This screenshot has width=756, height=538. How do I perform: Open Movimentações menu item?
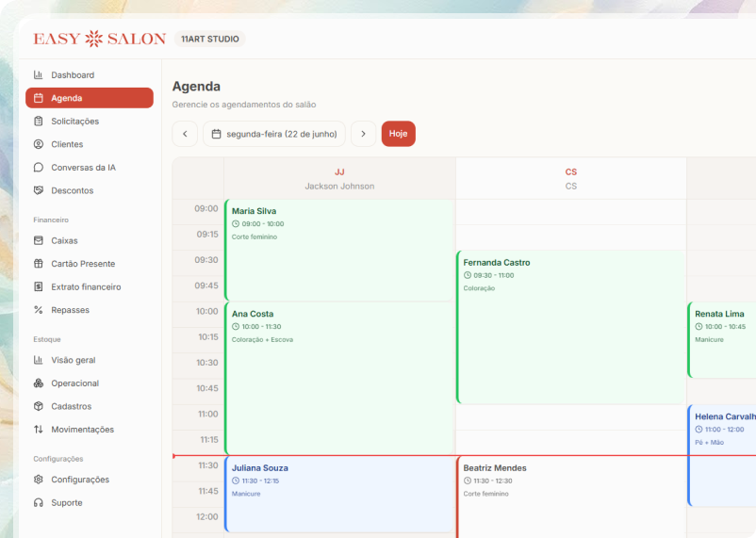tap(90, 430)
